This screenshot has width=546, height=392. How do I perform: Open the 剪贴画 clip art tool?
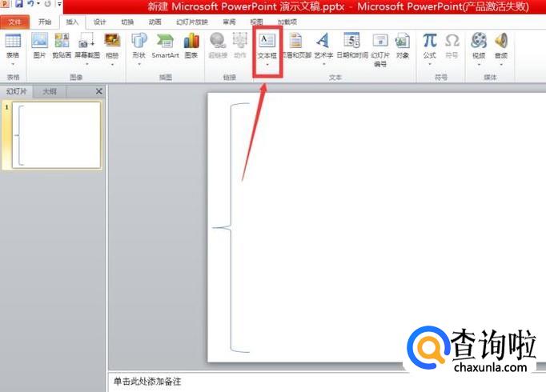pos(62,45)
